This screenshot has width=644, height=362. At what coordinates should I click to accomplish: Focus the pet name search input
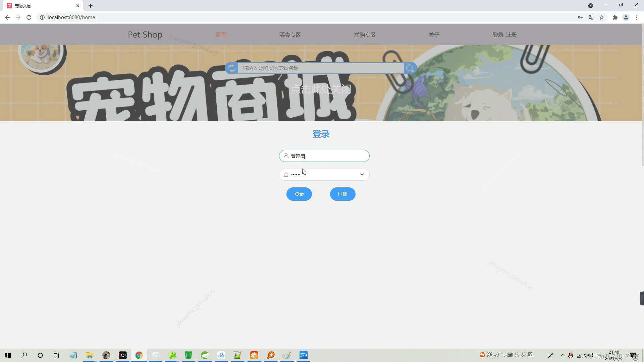point(321,68)
